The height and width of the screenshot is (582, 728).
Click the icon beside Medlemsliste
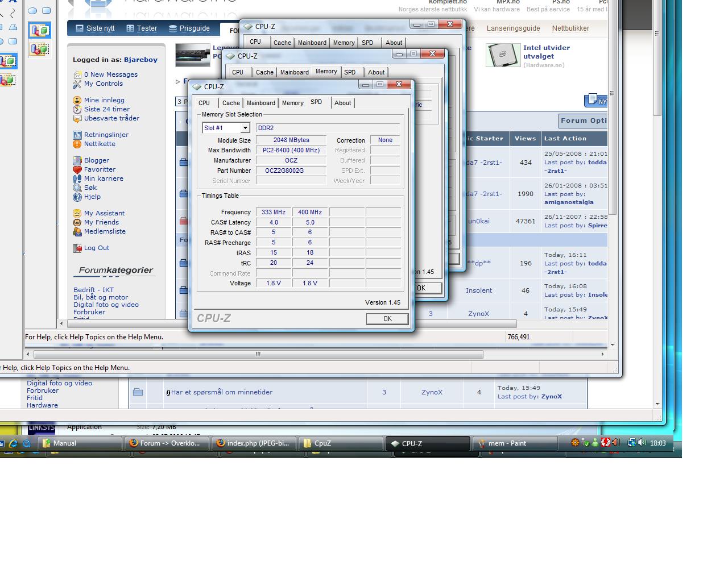(x=77, y=231)
